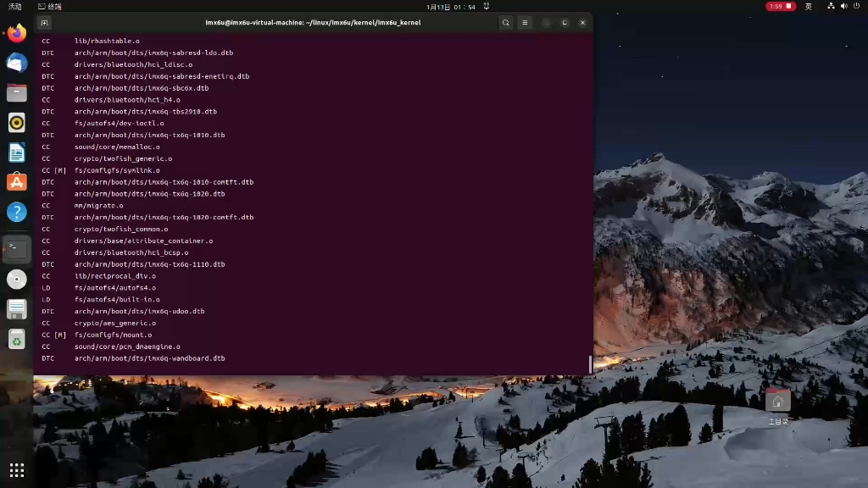Screen dimensions: 868x488
Task: Open the 英 input language menu
Action: 808,6
